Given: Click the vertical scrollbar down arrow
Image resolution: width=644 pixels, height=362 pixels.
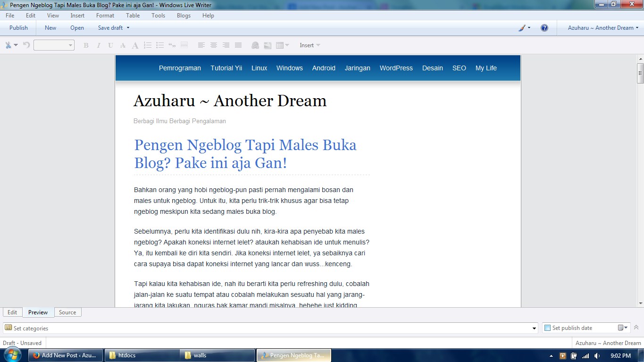Looking at the screenshot, I should [640, 303].
